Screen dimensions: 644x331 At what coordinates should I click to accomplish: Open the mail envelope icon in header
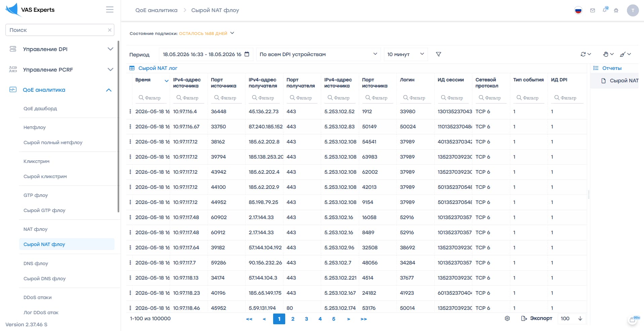click(x=593, y=10)
